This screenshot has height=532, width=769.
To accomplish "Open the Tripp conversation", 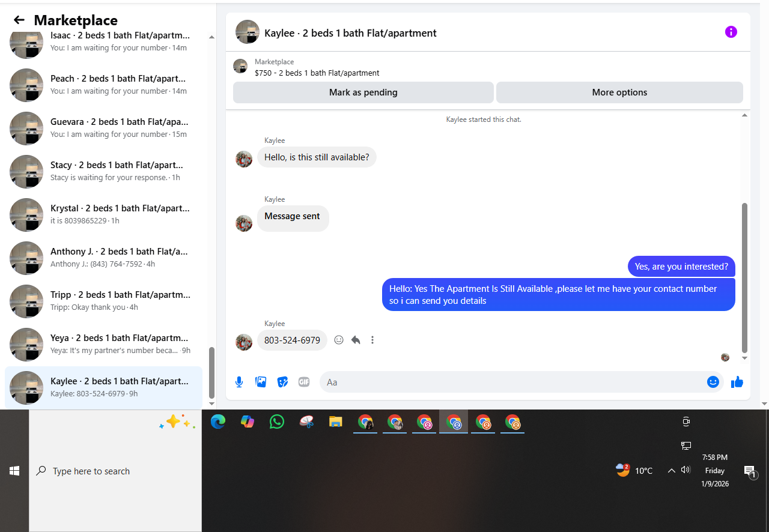I will tap(103, 301).
